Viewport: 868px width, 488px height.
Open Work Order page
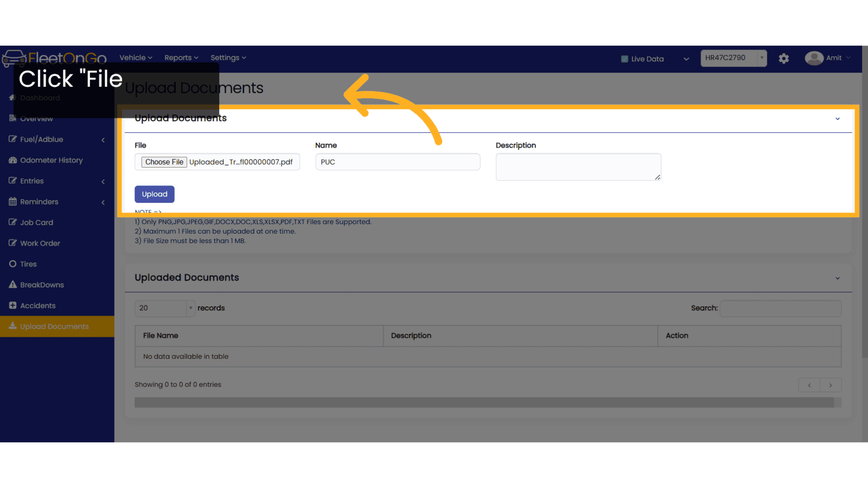(x=40, y=243)
